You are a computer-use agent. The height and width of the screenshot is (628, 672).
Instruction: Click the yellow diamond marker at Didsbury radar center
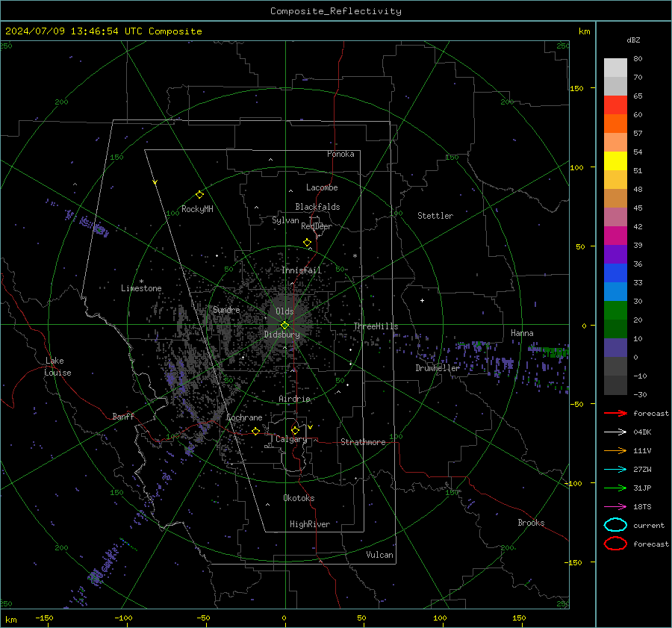click(285, 326)
